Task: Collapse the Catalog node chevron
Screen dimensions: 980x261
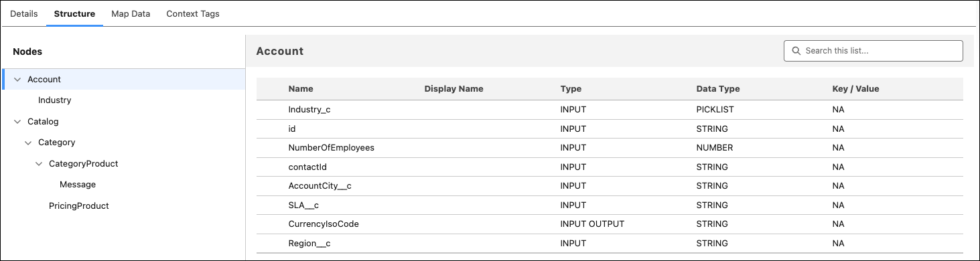Action: pyautogui.click(x=17, y=122)
